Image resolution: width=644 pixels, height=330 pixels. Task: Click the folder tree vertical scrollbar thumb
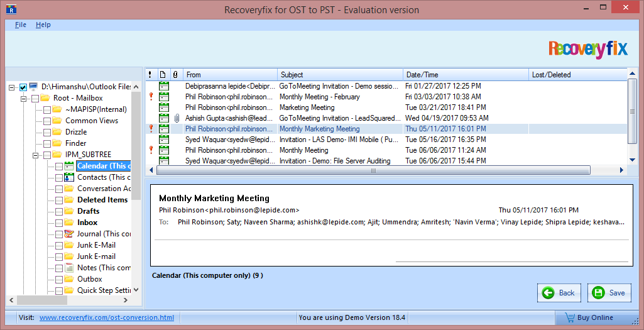click(136, 145)
